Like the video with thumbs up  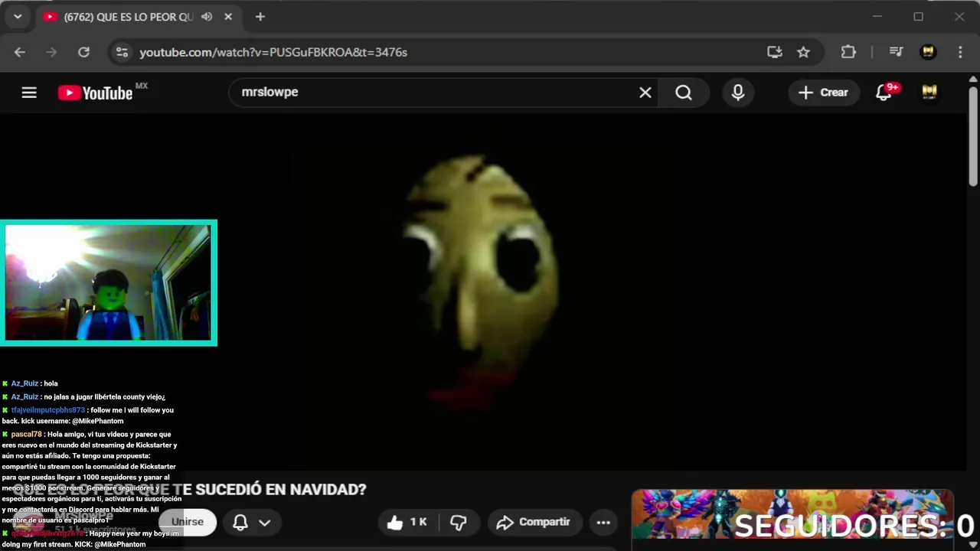tap(407, 522)
